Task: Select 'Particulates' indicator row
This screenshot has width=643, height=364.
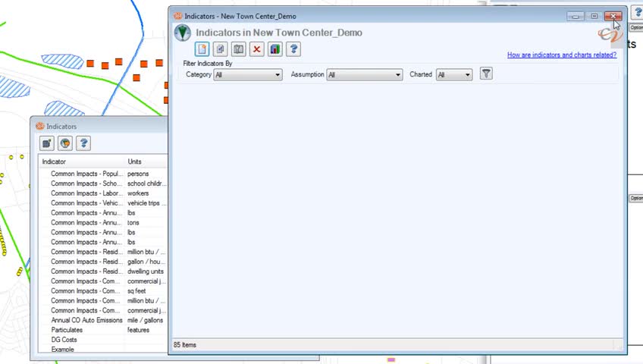Action: pos(103,330)
